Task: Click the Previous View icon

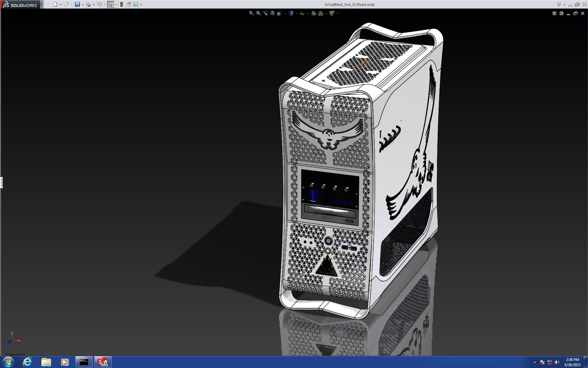Action: [x=266, y=13]
